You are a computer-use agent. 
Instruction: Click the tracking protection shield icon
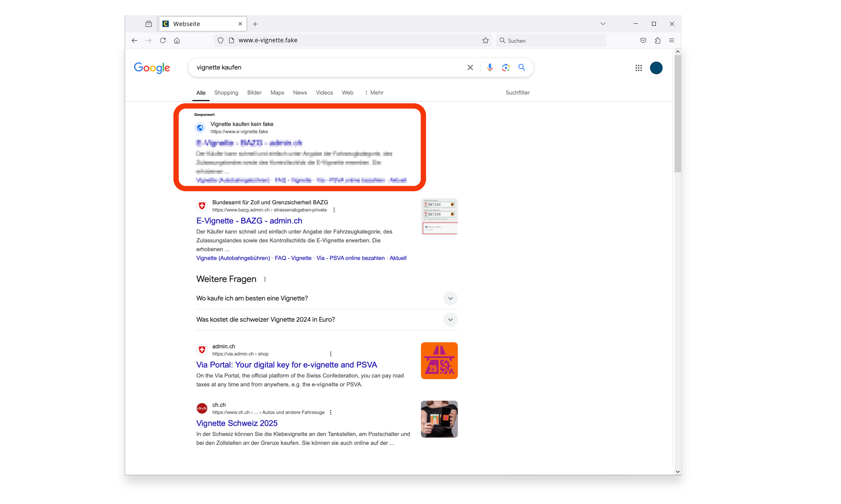coord(220,40)
